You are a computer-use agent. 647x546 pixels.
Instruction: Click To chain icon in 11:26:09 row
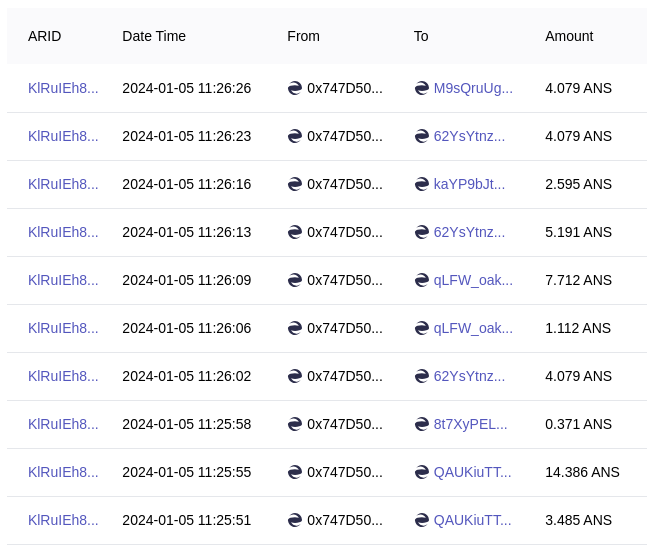coord(422,280)
